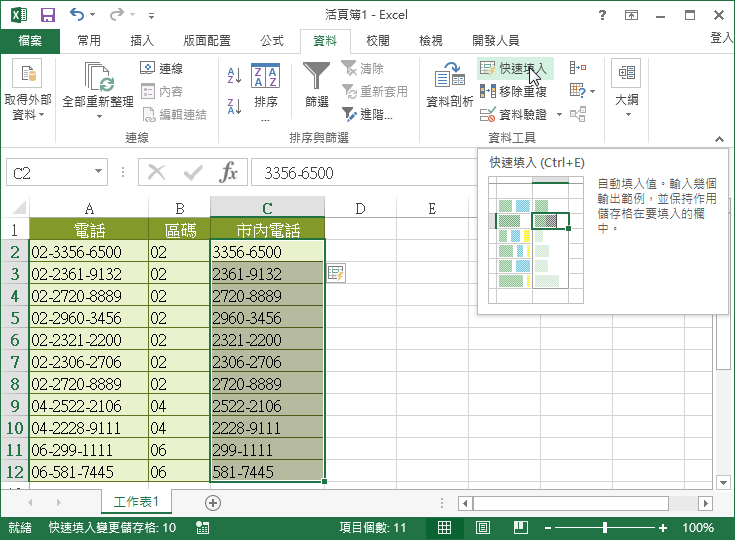The image size is (735, 540).
Task: Select row 5 header
Action: pyautogui.click(x=15, y=318)
